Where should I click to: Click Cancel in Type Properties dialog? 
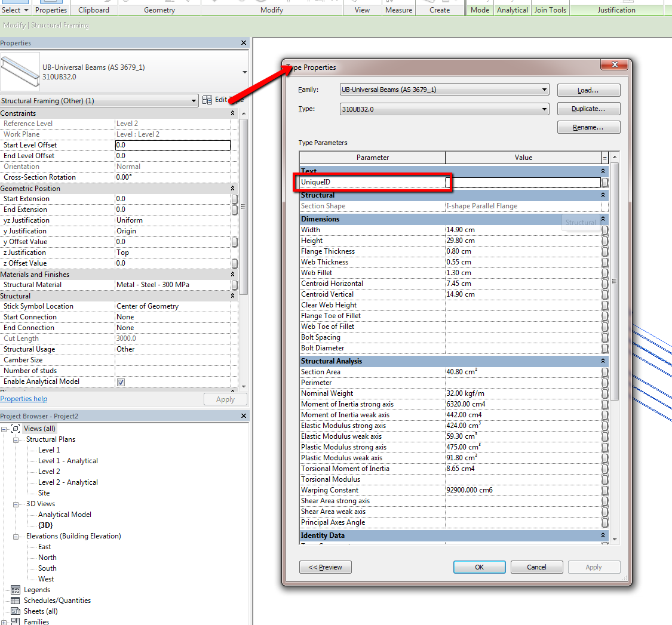pos(536,567)
